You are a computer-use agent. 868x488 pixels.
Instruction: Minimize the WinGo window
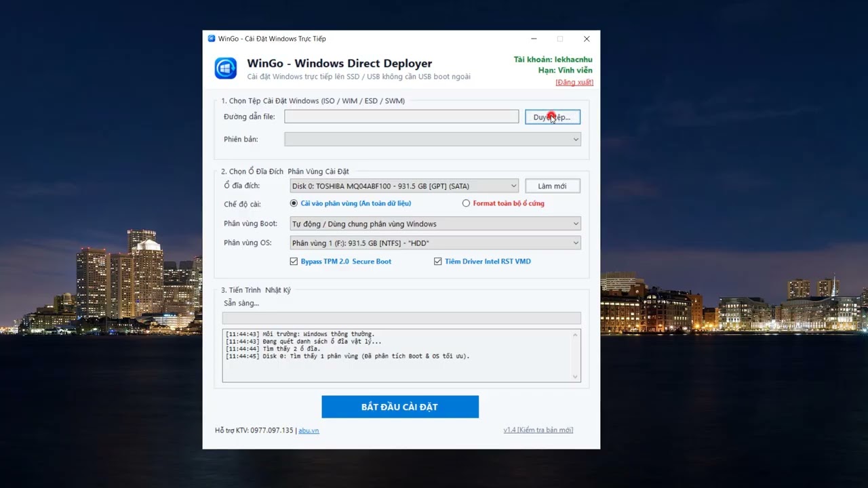[534, 39]
